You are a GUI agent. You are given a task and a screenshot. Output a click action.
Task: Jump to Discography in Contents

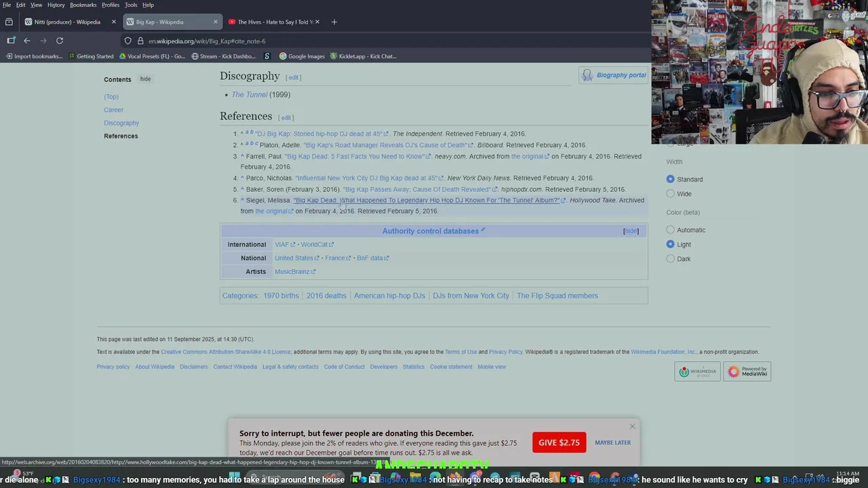coord(121,123)
